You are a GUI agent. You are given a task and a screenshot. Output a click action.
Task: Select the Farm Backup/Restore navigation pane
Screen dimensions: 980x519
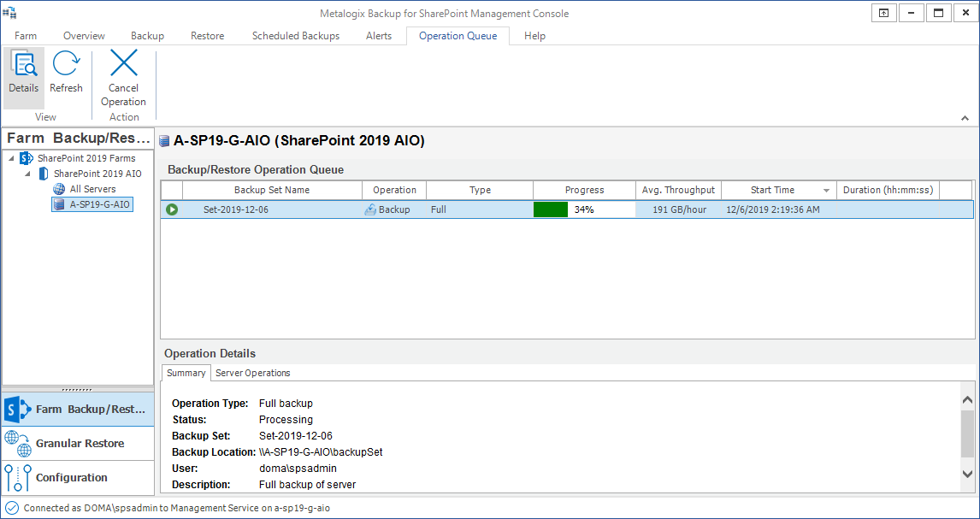(79, 409)
